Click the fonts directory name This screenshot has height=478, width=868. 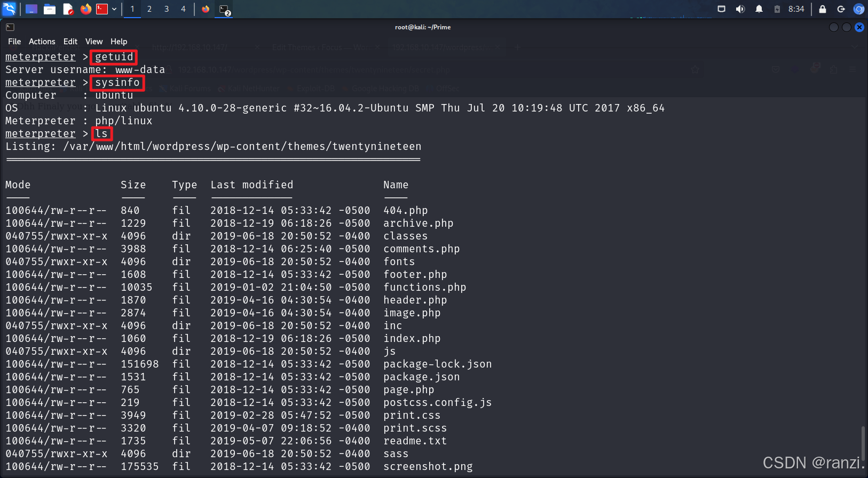[x=399, y=262]
